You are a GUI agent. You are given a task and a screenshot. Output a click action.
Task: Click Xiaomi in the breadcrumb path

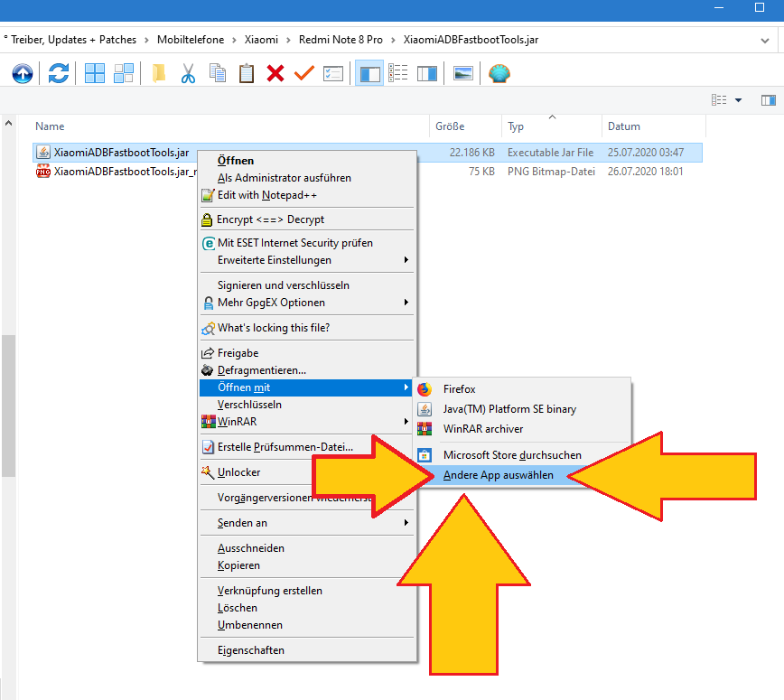point(261,40)
